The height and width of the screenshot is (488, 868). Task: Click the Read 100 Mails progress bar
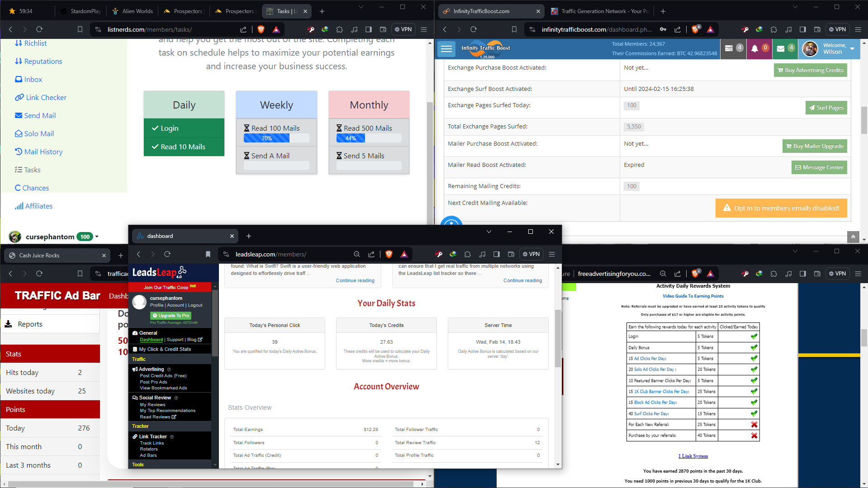point(276,138)
